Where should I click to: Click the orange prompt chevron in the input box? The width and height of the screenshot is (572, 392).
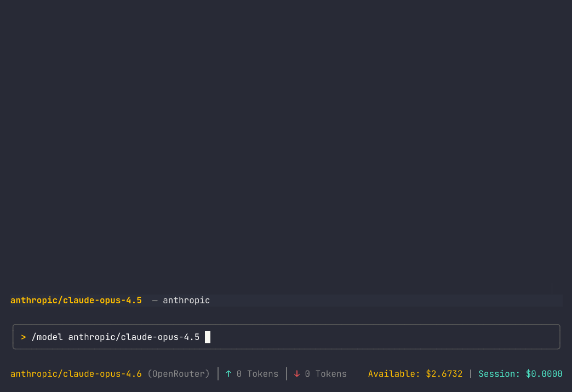point(22,337)
